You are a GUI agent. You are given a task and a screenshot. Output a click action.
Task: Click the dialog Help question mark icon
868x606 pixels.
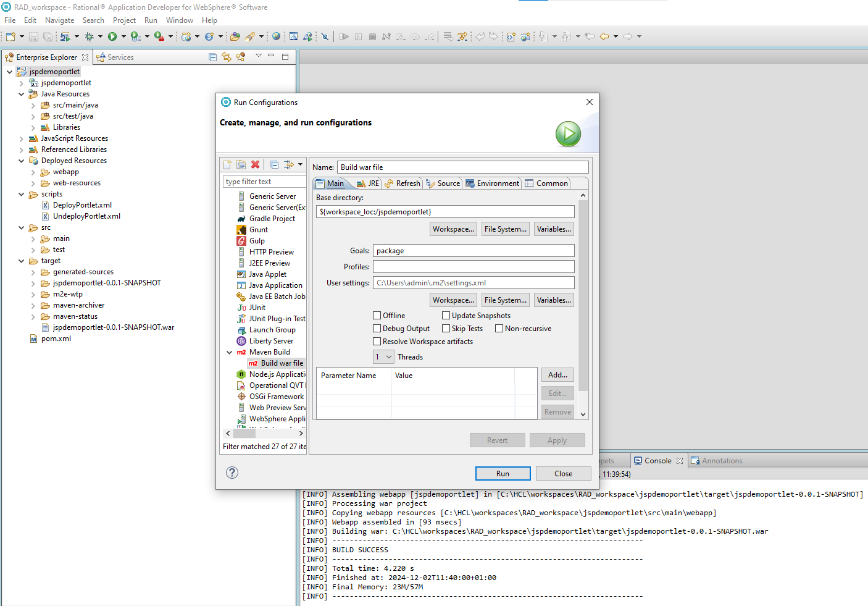pos(232,473)
